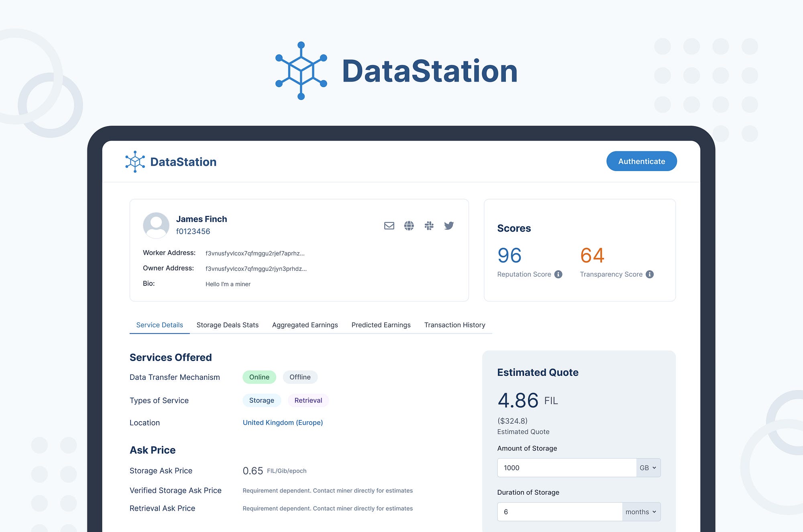Viewport: 803px width, 532px height.
Task: Open the GB storage unit dropdown
Action: pyautogui.click(x=648, y=467)
